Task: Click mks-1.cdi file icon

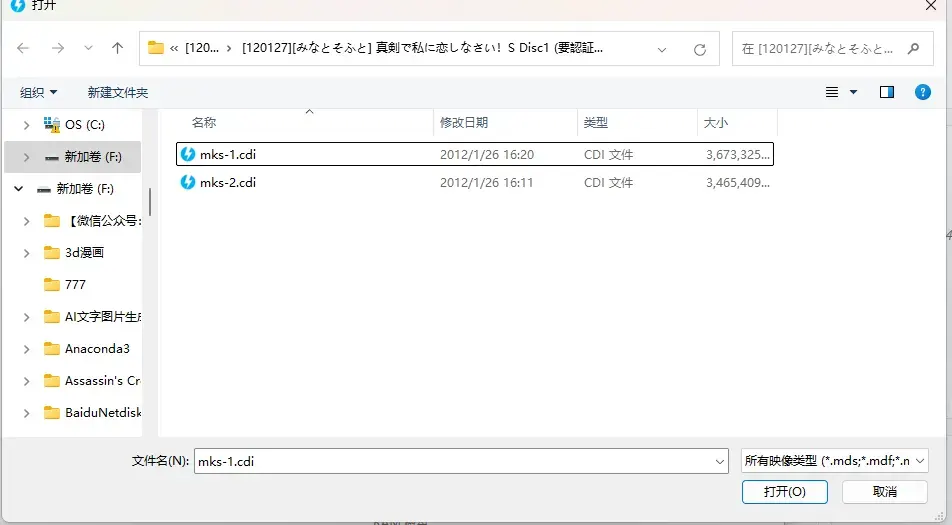Action: pos(188,154)
